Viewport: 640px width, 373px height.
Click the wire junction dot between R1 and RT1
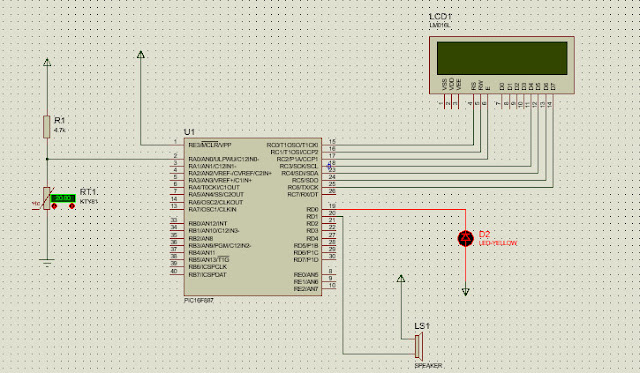pyautogui.click(x=47, y=159)
